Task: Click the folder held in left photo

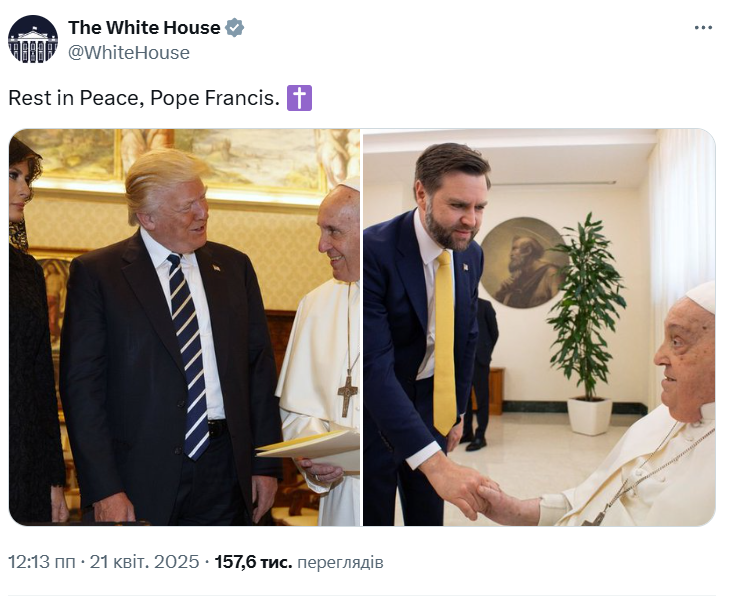Action: (310, 445)
